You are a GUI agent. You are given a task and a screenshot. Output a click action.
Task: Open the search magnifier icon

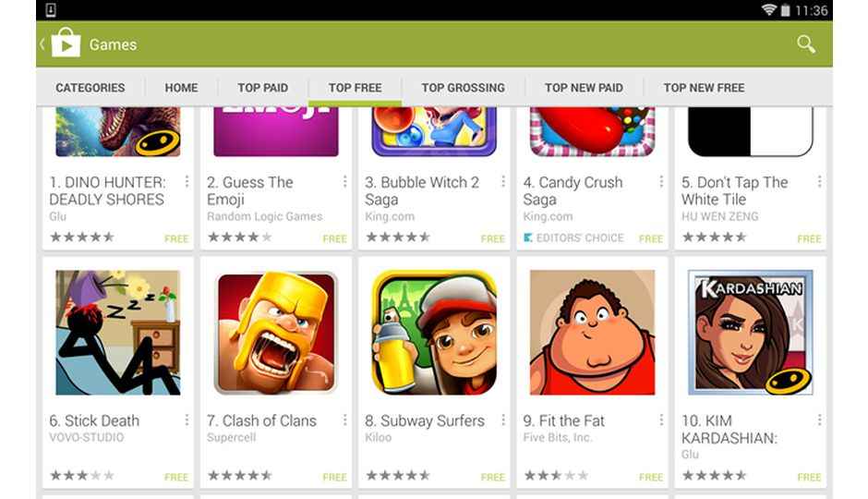pos(806,44)
